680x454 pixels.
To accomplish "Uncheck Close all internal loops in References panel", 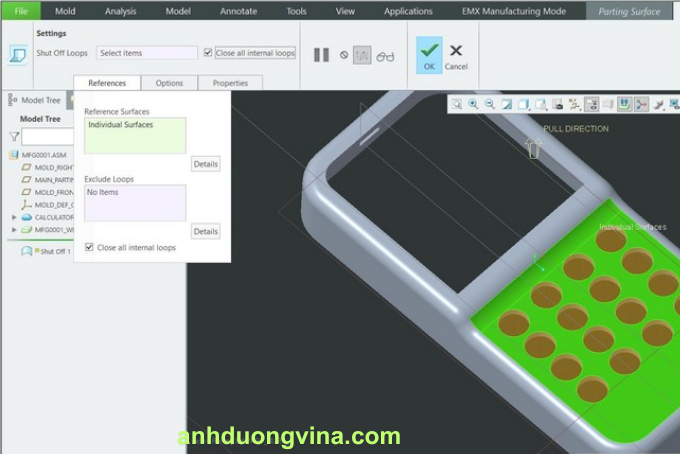I will [x=90, y=247].
